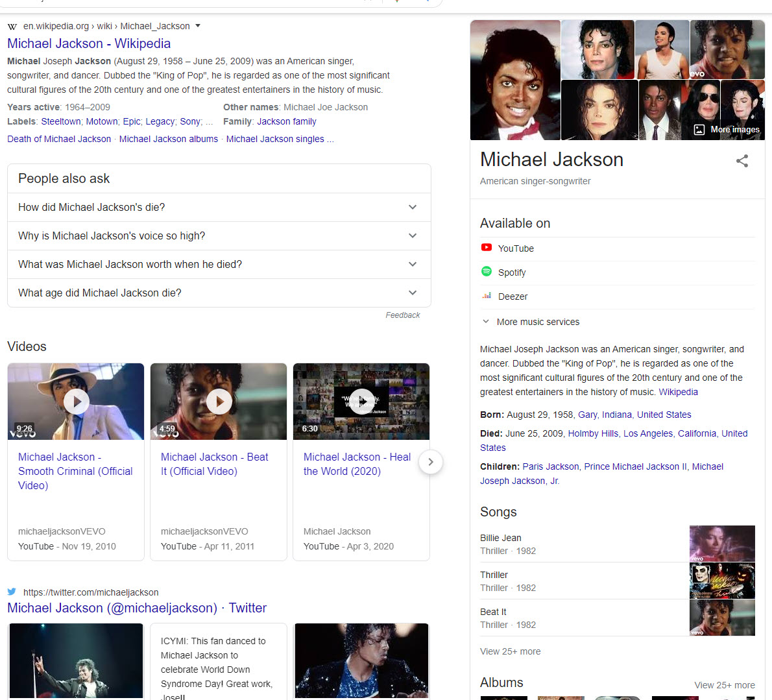
Task: Click View 25+ more beside Albums
Action: pyautogui.click(x=724, y=684)
